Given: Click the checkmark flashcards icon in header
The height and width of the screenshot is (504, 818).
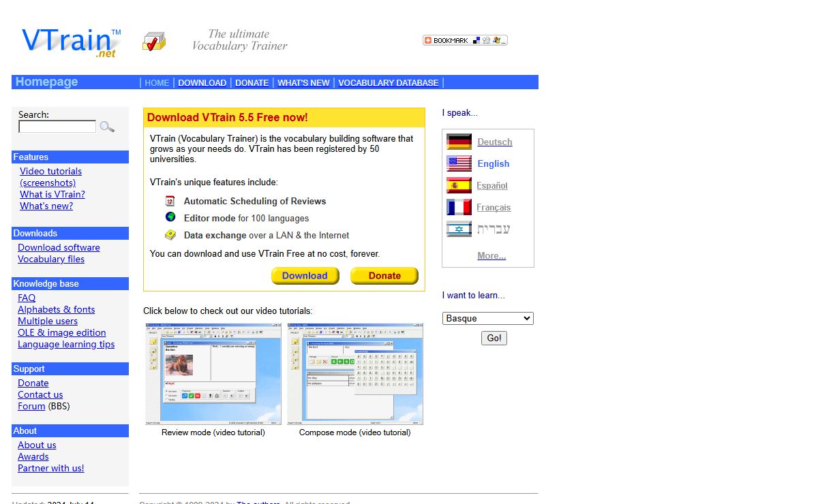Looking at the screenshot, I should click(x=154, y=41).
